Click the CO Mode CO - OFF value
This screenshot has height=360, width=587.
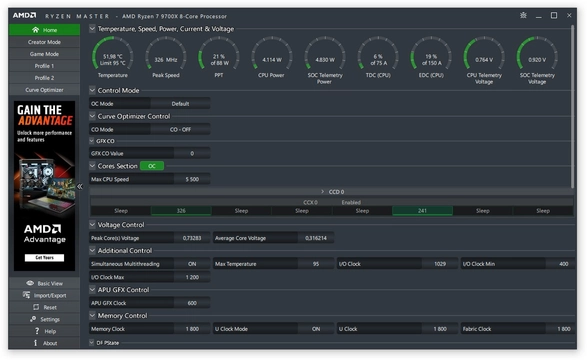180,129
